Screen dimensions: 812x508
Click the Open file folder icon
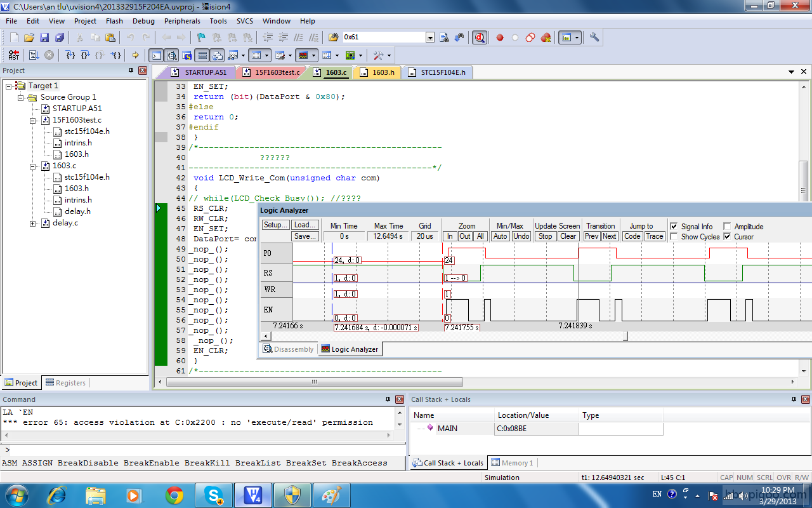pos(29,37)
